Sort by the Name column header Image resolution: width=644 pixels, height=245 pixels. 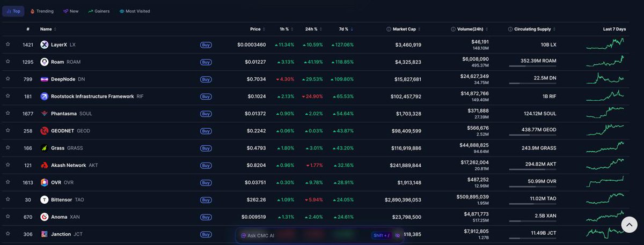(x=48, y=29)
